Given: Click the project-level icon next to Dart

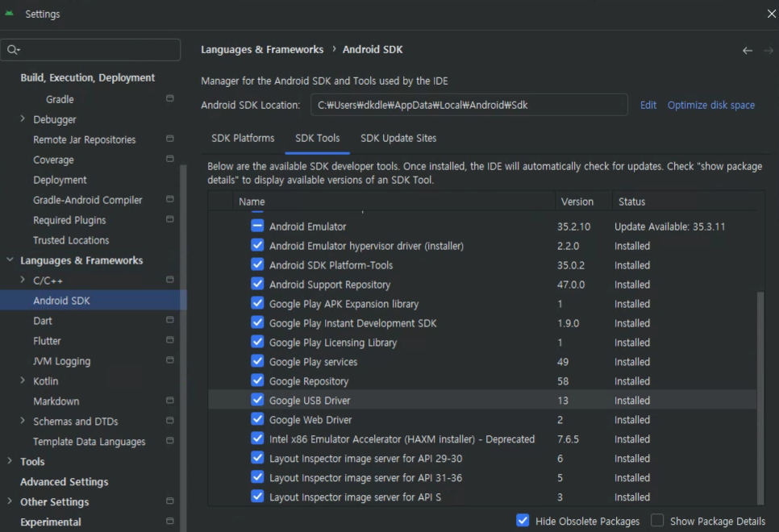Looking at the screenshot, I should (170, 320).
